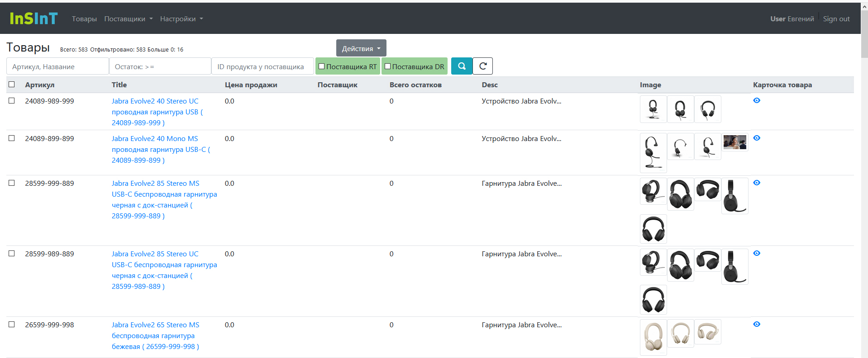Open the Поставщики dropdown menu
Image resolution: width=868 pixels, height=358 pixels.
point(128,19)
